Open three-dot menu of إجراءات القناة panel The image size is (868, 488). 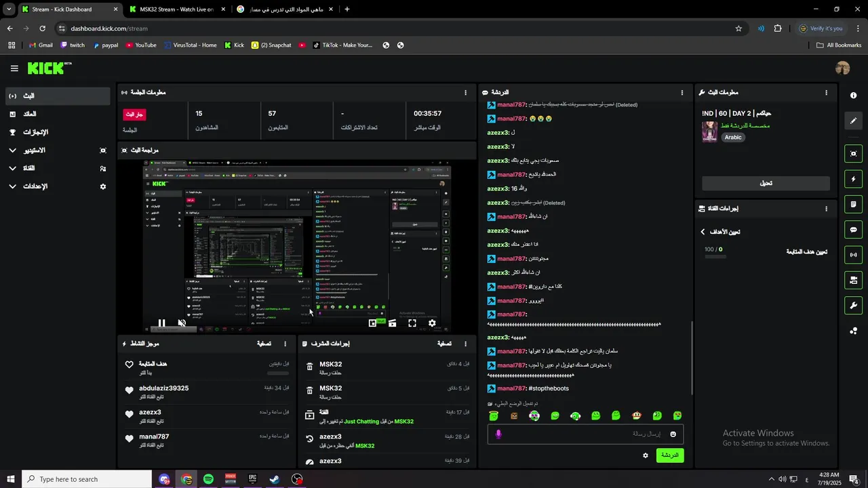click(x=826, y=209)
